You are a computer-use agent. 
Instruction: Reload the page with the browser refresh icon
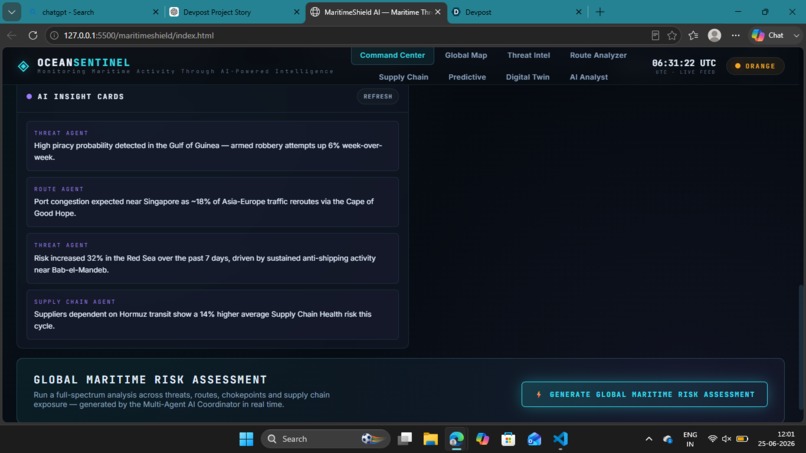point(32,35)
